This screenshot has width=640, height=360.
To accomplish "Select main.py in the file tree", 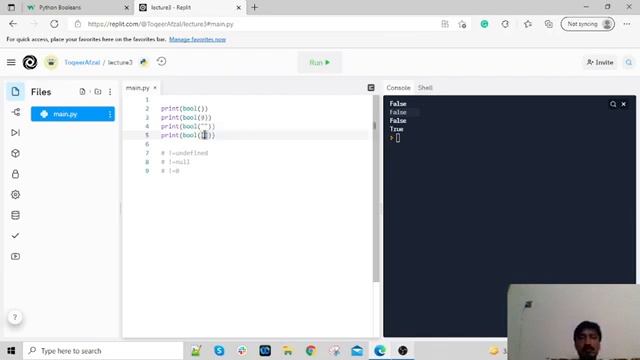I will click(x=73, y=114).
